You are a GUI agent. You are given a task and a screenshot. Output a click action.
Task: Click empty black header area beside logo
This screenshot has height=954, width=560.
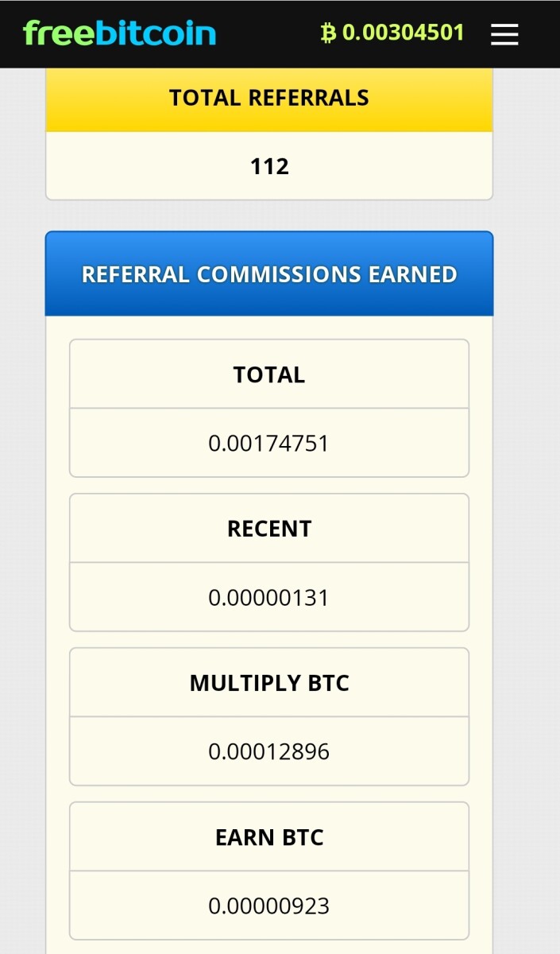266,33
